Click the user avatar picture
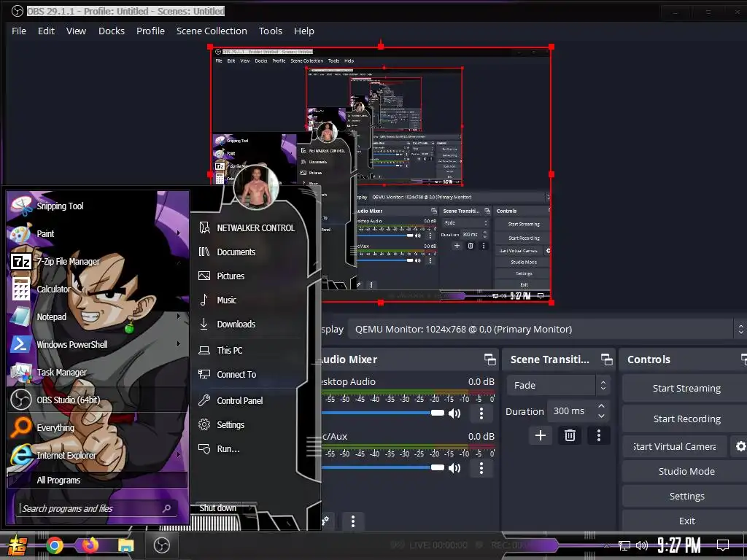747x560 pixels. point(256,187)
